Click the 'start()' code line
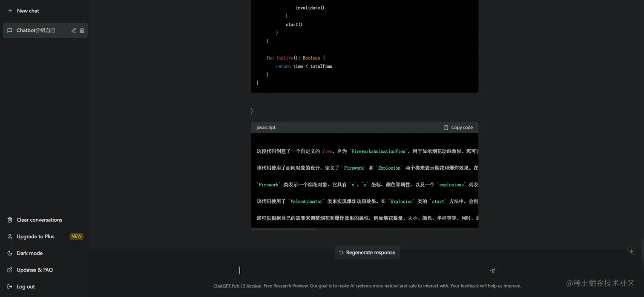Screen dimensions: 644x297 click(294, 24)
